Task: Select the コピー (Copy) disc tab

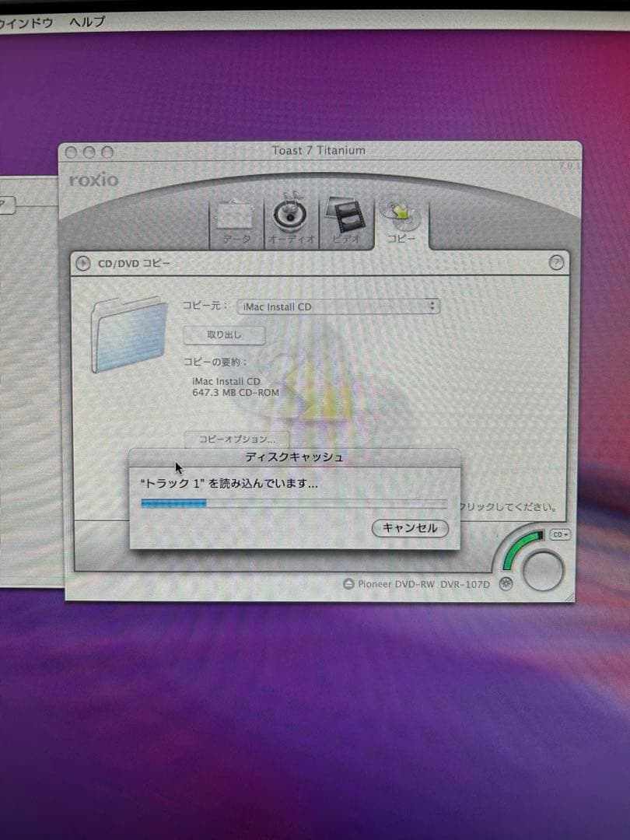Action: pos(402,221)
